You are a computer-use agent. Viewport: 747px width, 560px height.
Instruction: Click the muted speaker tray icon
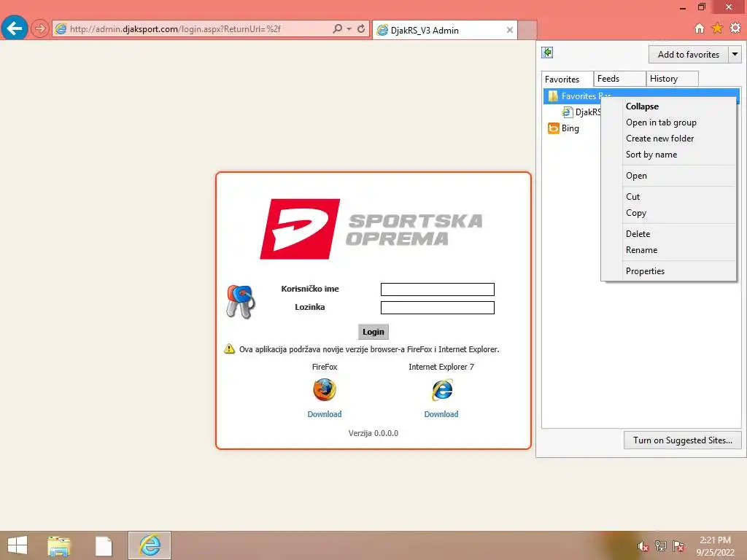point(643,546)
